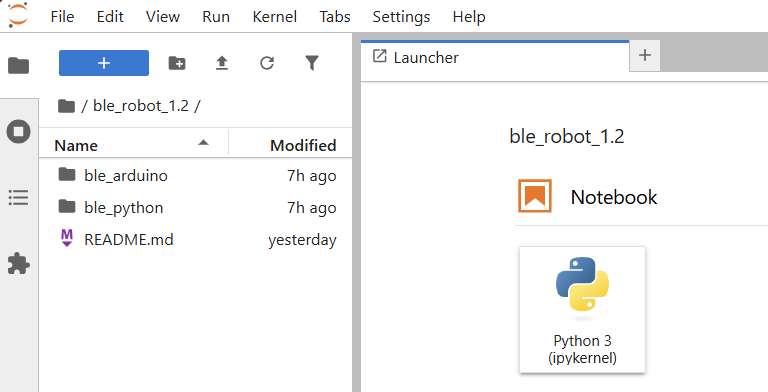Click the Notebook section heading

614,197
